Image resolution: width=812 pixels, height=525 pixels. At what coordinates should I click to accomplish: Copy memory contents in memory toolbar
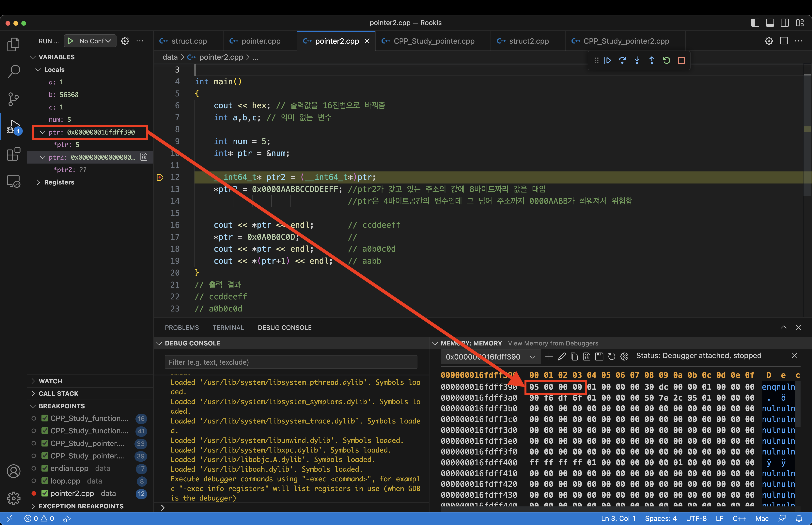coord(574,357)
